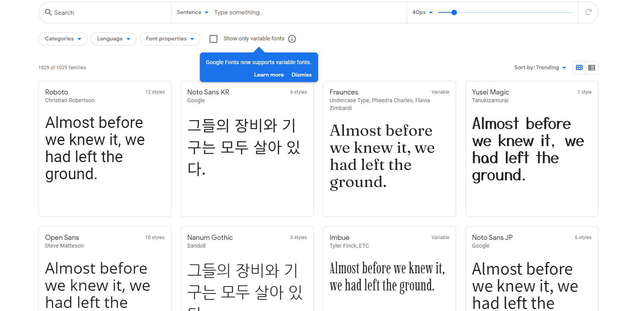Open the Yusei Magic font card
Image resolution: width=644 pixels, height=311 pixels.
point(532,149)
